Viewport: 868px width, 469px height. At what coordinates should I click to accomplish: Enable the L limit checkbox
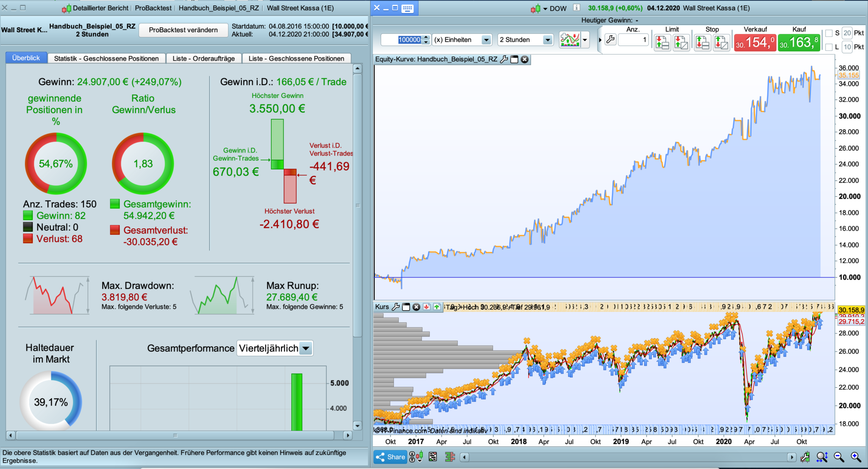tap(829, 47)
